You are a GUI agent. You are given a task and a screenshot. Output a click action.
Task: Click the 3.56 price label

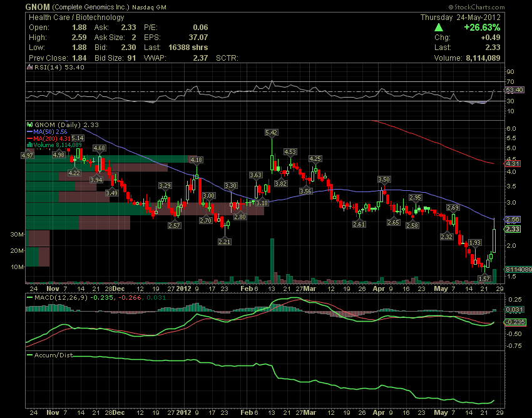[x=305, y=191]
